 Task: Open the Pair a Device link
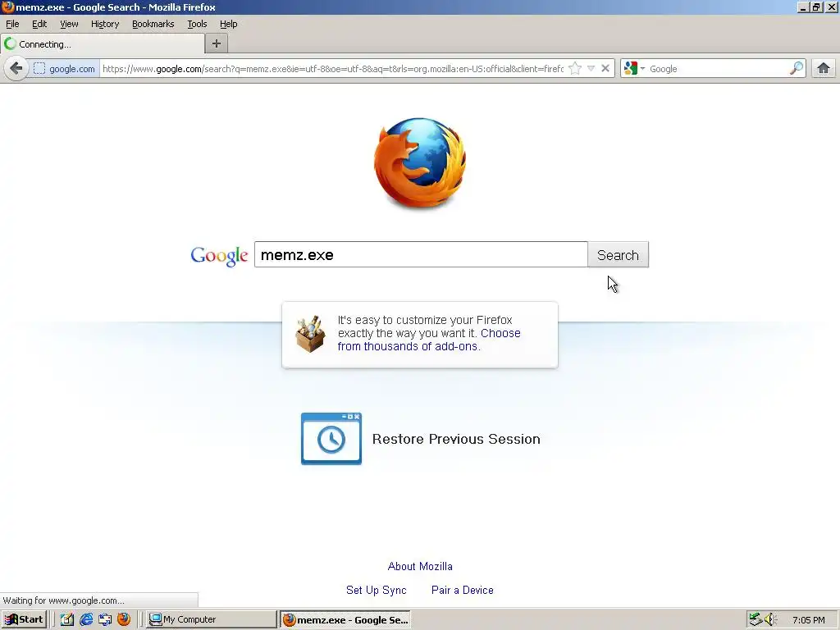click(x=463, y=590)
